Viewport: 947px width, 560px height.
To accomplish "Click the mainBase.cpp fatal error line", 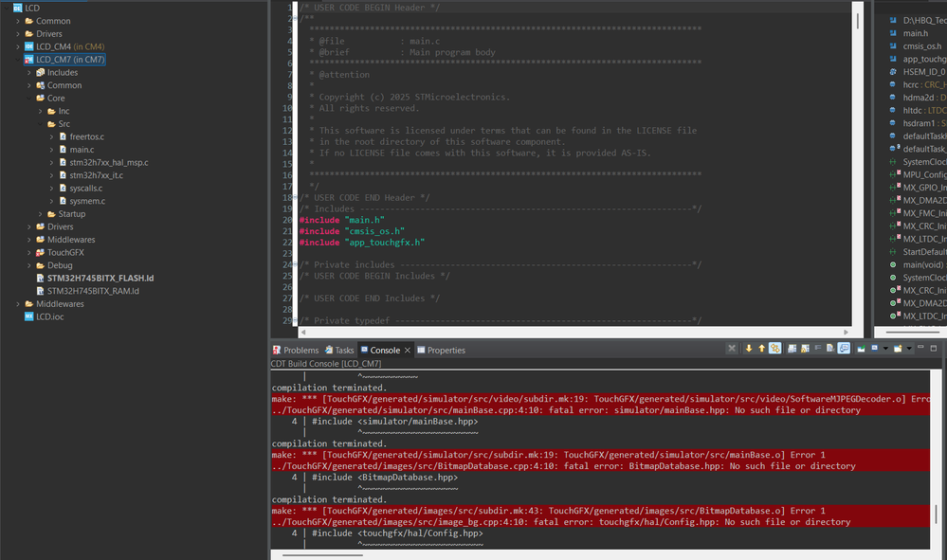I will (566, 410).
